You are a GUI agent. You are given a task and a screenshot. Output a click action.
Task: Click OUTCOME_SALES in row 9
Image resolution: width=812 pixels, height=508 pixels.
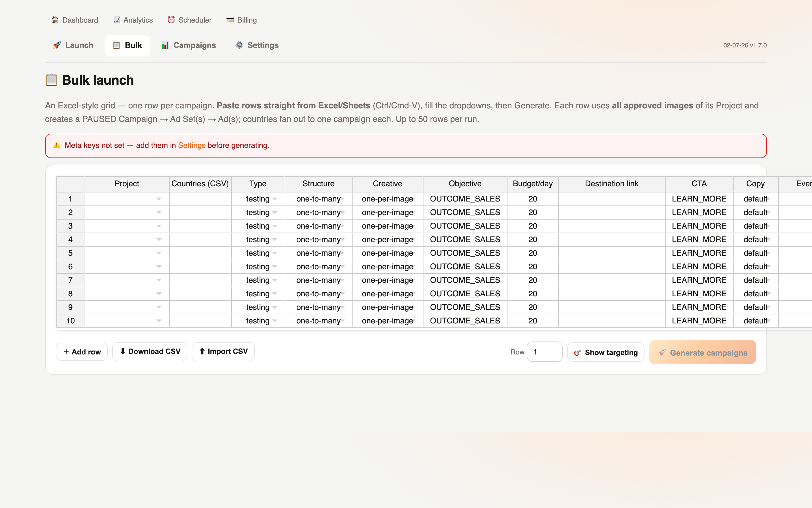[x=465, y=307]
